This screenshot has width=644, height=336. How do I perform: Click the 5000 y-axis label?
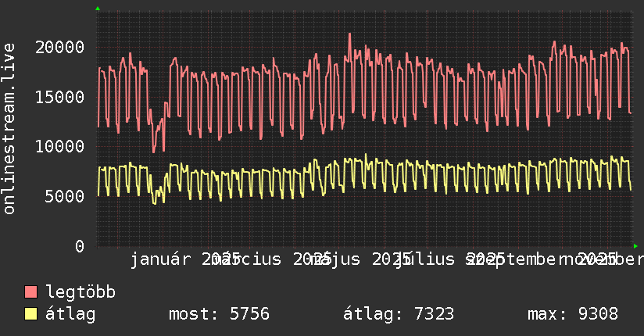(x=65, y=196)
